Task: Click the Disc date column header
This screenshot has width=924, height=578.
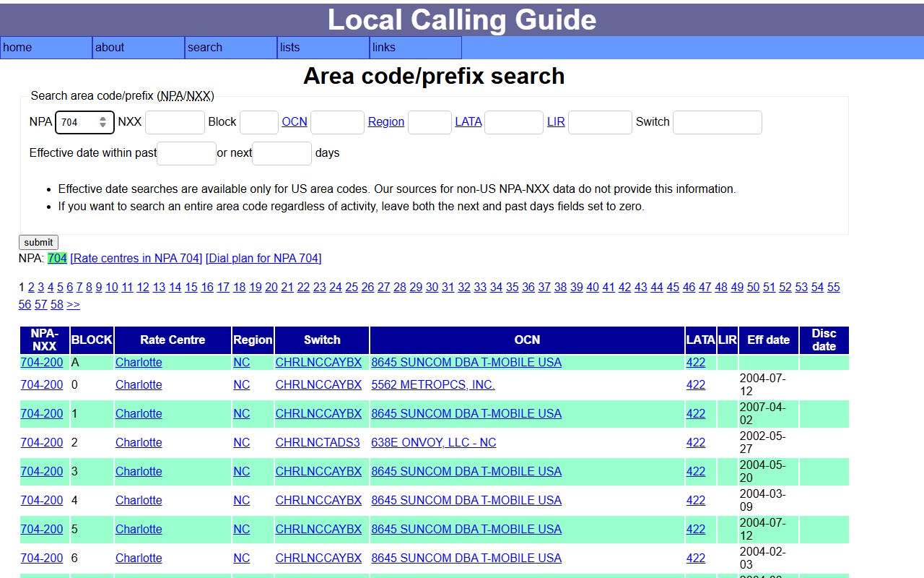Action: coord(824,340)
